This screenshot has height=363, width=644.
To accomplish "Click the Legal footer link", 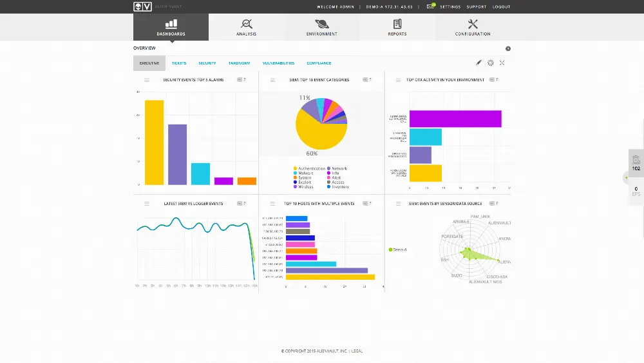I will coord(357,351).
